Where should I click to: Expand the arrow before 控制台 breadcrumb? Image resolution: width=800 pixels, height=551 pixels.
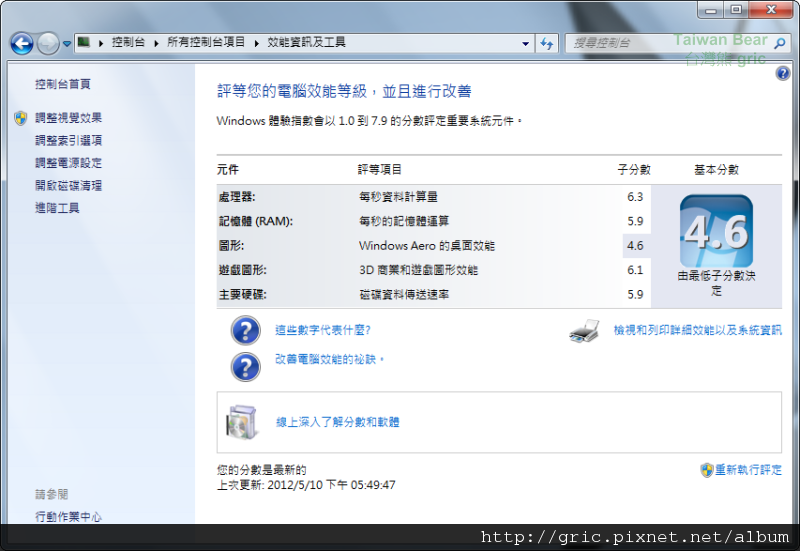click(x=101, y=43)
